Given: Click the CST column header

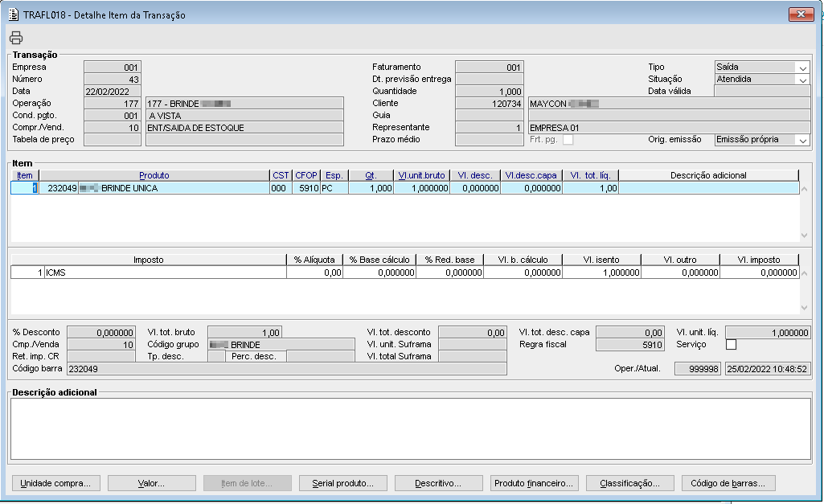Looking at the screenshot, I should (x=281, y=175).
